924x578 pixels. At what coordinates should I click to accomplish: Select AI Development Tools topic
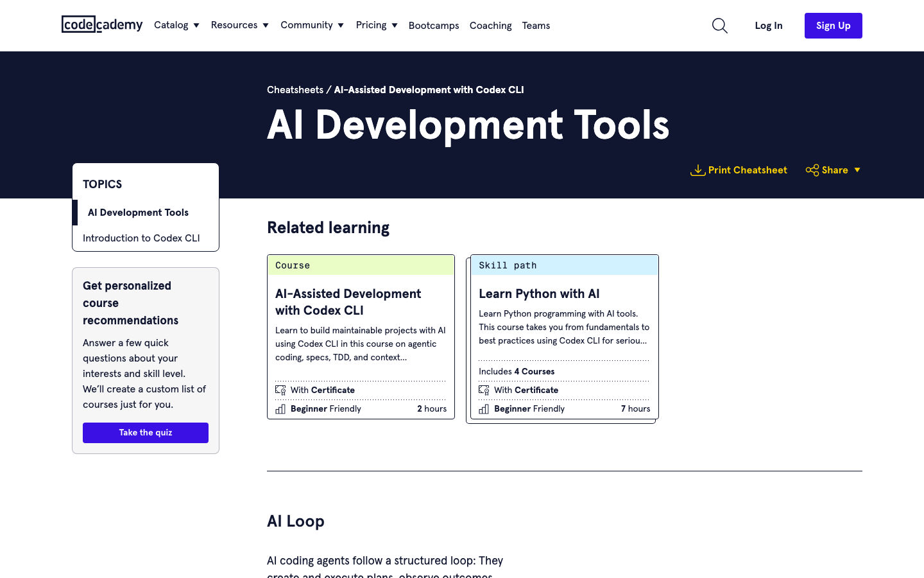point(138,213)
